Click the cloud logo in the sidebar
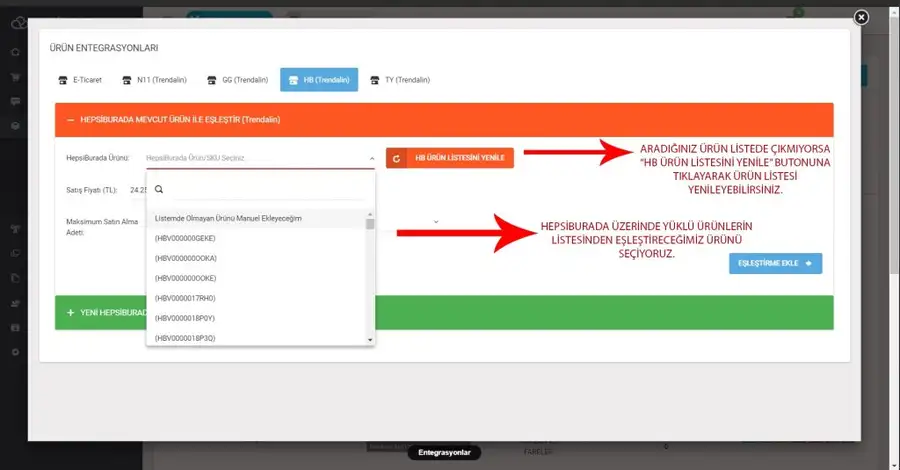Viewport: 900px width, 470px height. click(x=18, y=22)
